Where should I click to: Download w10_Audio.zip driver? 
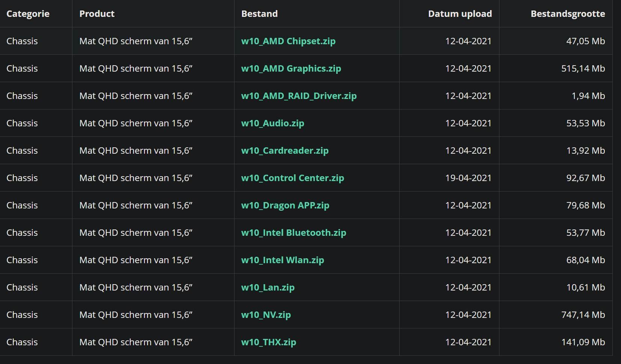coord(272,123)
